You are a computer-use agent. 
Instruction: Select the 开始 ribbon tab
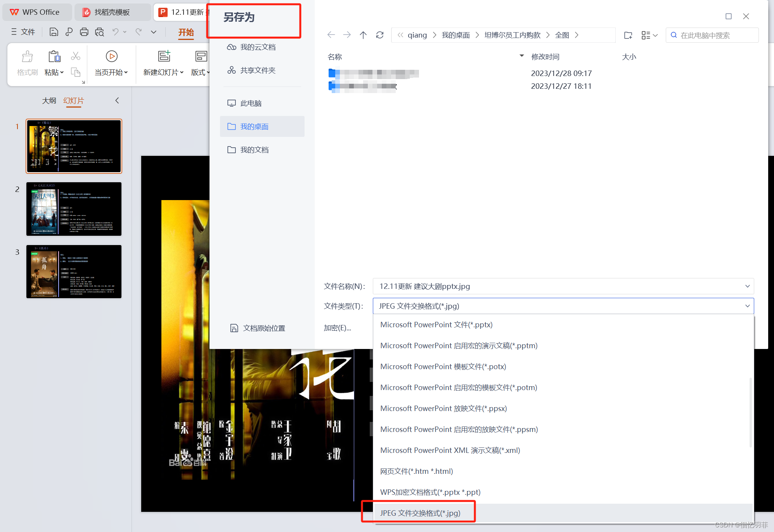pyautogui.click(x=186, y=33)
